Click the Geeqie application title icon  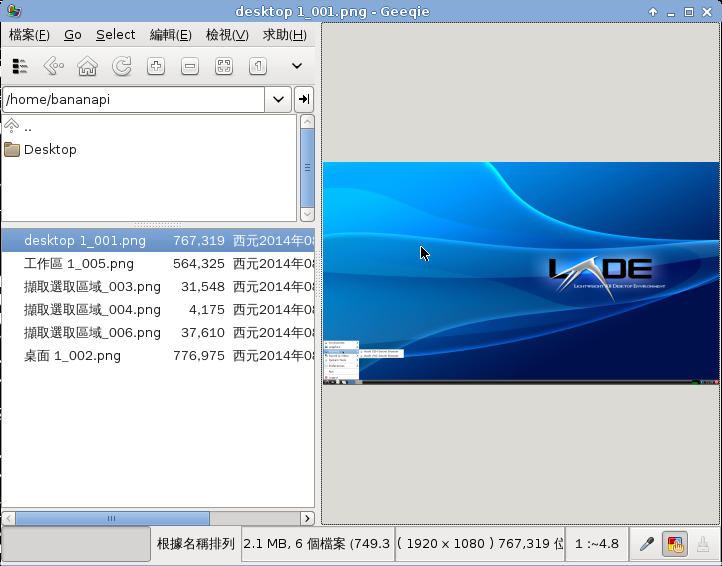[x=14, y=11]
